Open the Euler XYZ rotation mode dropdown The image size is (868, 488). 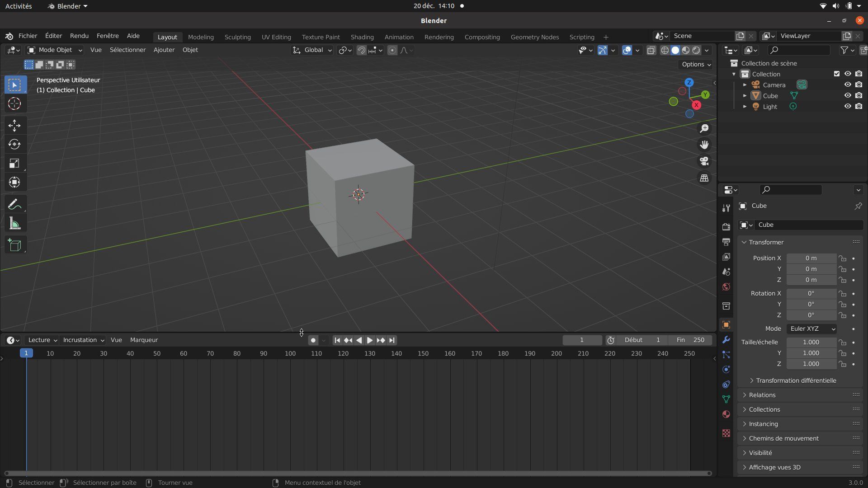[811, 329]
